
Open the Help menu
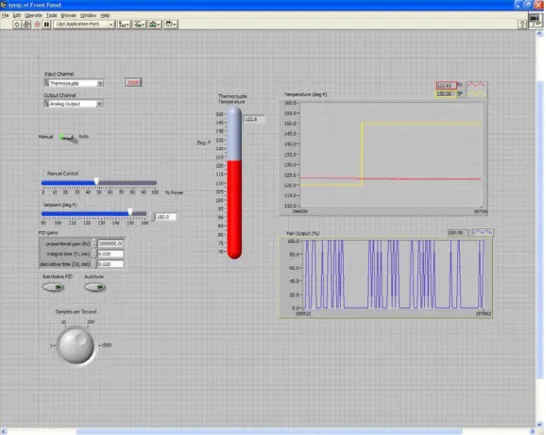tap(105, 15)
